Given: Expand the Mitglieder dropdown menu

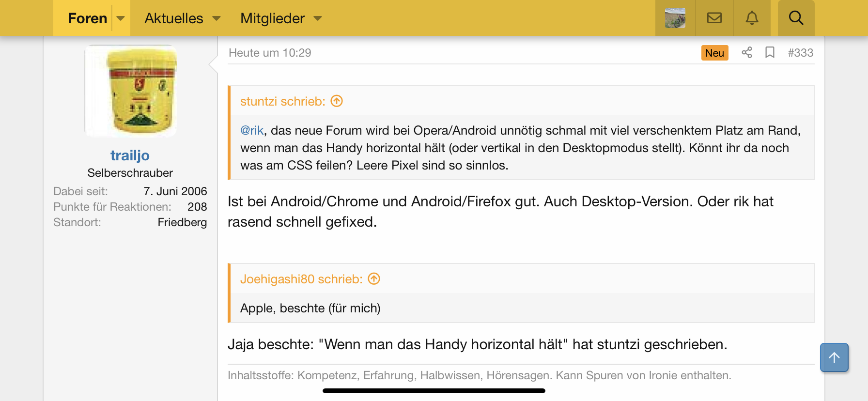Looking at the screenshot, I should (318, 18).
